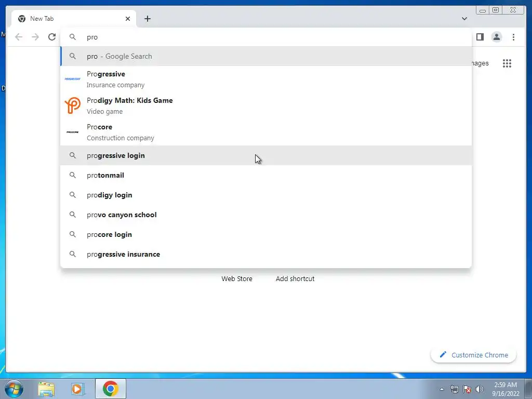
Task: Open a new tab with the plus button
Action: pyautogui.click(x=147, y=19)
